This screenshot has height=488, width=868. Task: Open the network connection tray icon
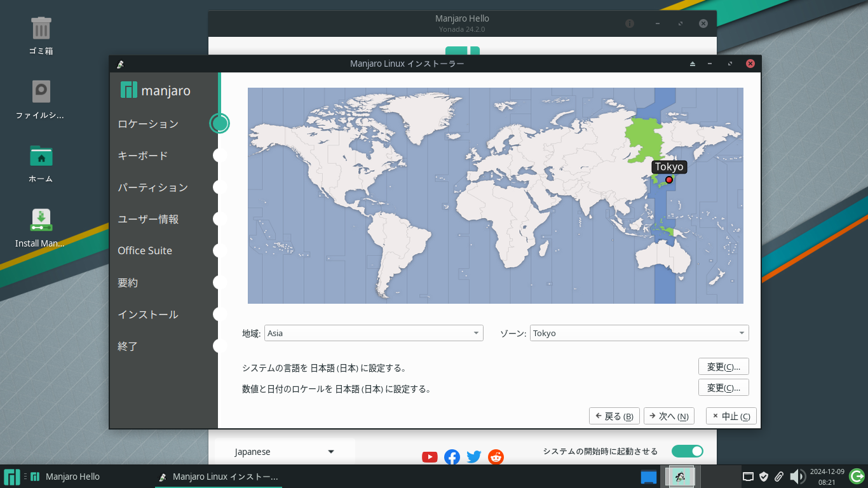coord(749,477)
